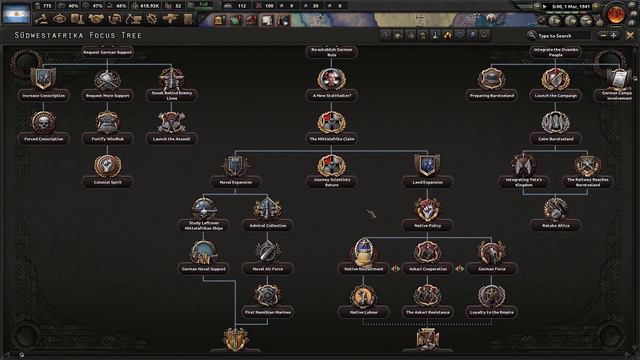Click the Request German Support focus label
640x360 pixels.
pyautogui.click(x=107, y=52)
